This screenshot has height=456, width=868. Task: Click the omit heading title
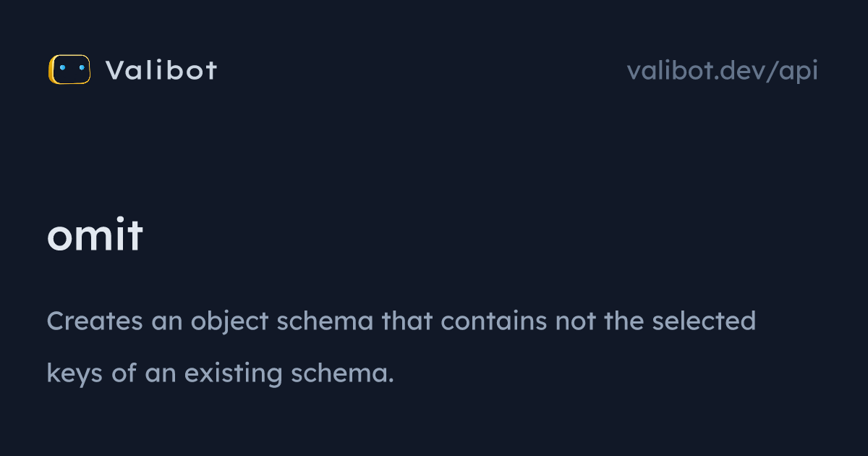(x=95, y=235)
